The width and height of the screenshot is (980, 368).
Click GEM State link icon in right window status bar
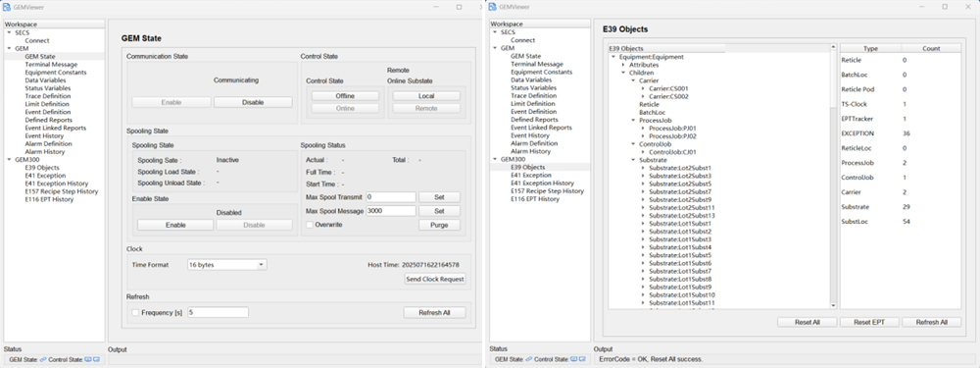tap(528, 359)
